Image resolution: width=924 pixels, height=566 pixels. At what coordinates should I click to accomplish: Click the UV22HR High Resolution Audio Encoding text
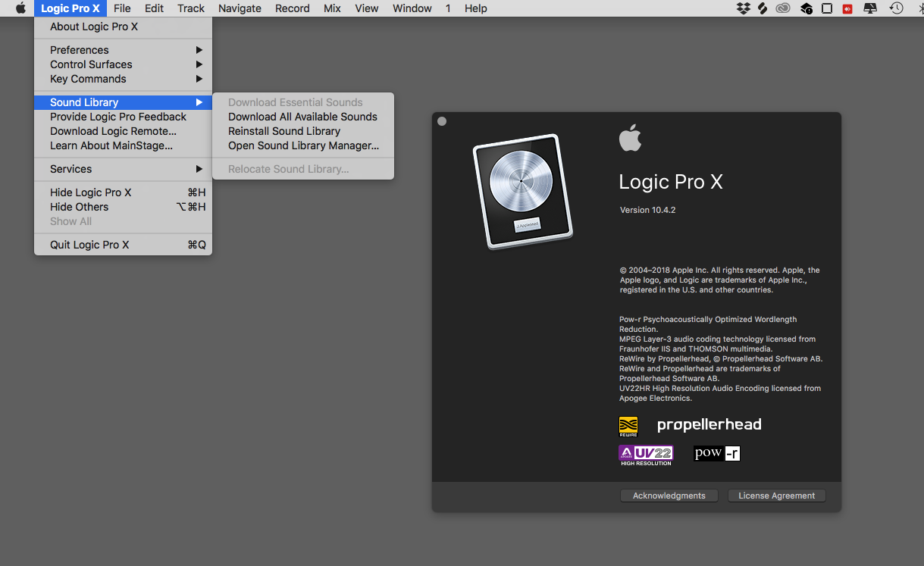[x=720, y=393]
